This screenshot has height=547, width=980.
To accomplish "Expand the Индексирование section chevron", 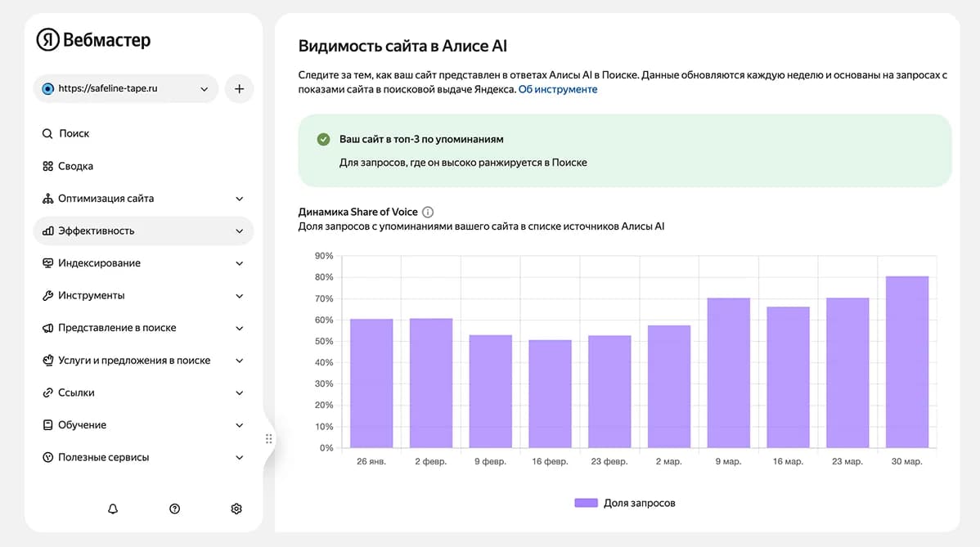I will point(240,263).
